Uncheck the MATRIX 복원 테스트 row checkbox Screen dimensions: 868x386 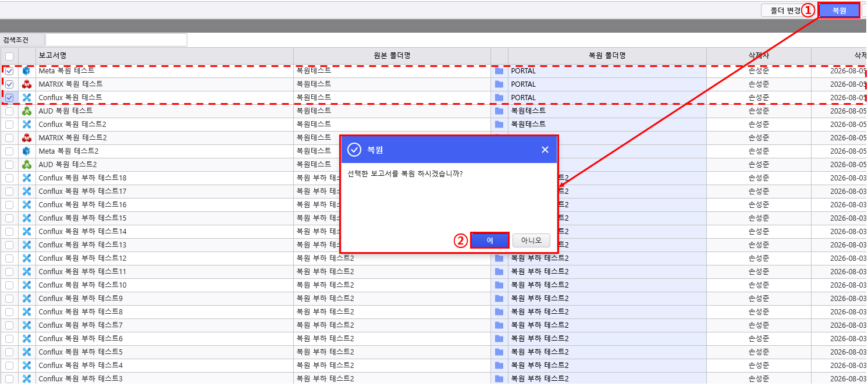pyautogui.click(x=9, y=84)
